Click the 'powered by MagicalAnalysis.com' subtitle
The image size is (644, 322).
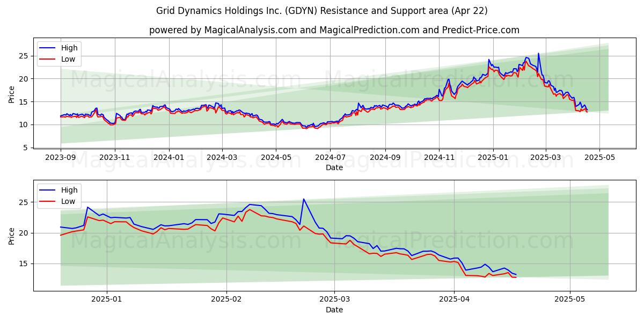tap(334, 30)
